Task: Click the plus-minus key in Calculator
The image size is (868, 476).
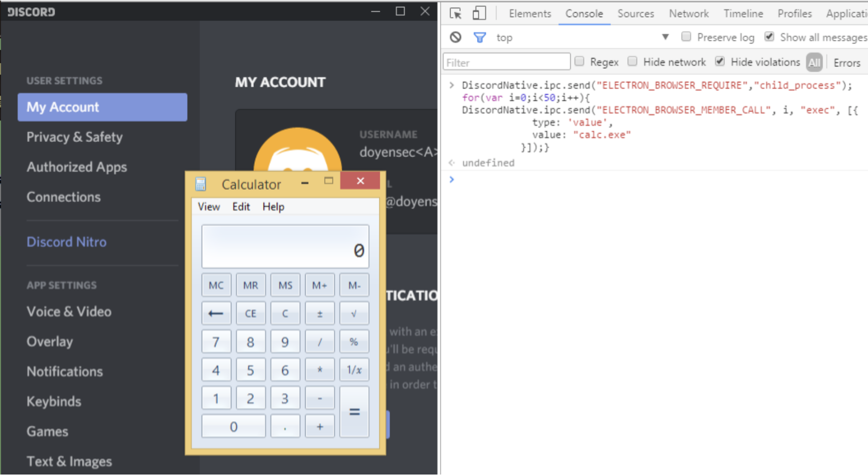Action: click(x=320, y=314)
